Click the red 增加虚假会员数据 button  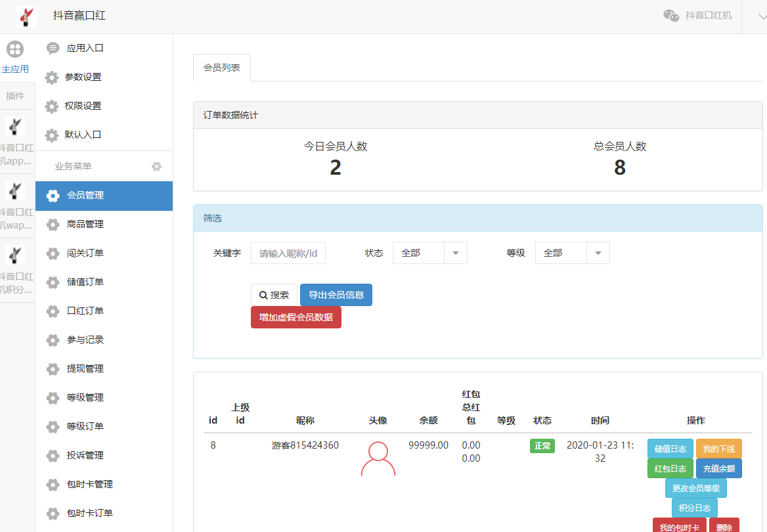(296, 317)
